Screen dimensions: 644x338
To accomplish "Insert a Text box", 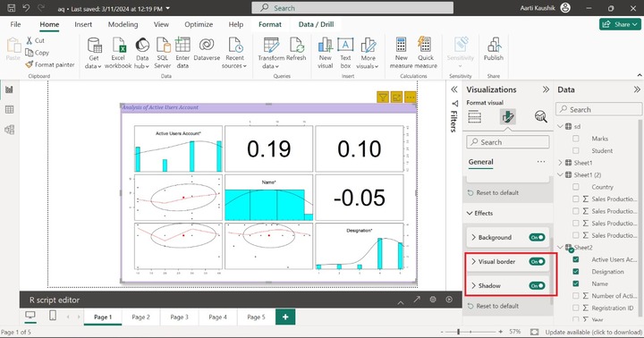I will 345,53.
